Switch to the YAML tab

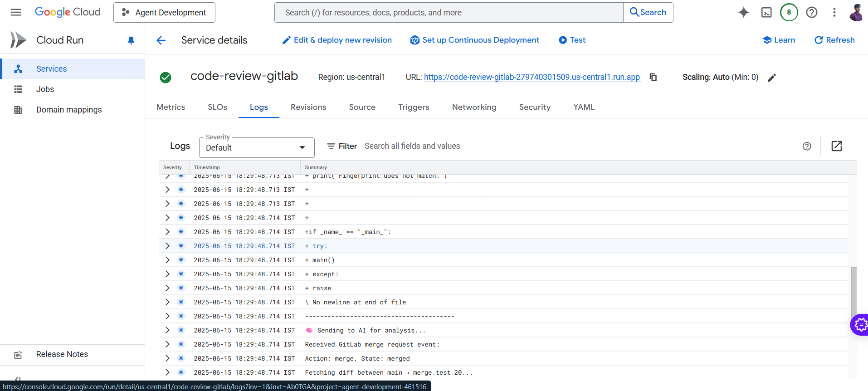click(x=584, y=107)
